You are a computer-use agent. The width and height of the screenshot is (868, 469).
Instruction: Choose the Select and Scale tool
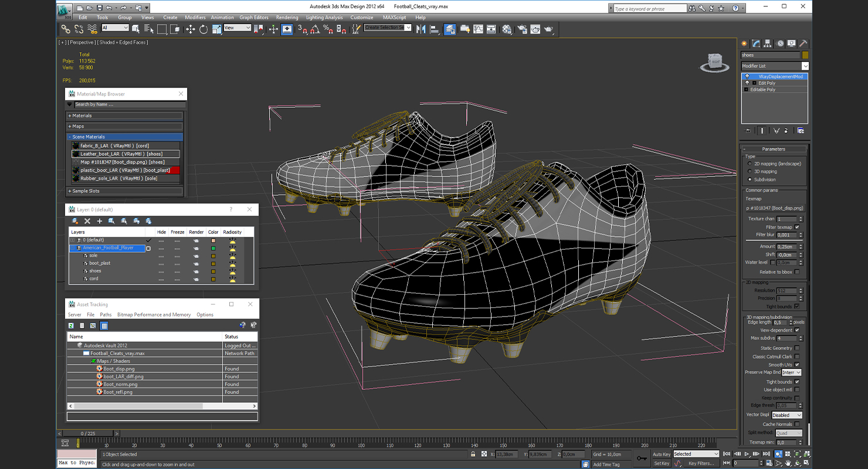point(216,29)
